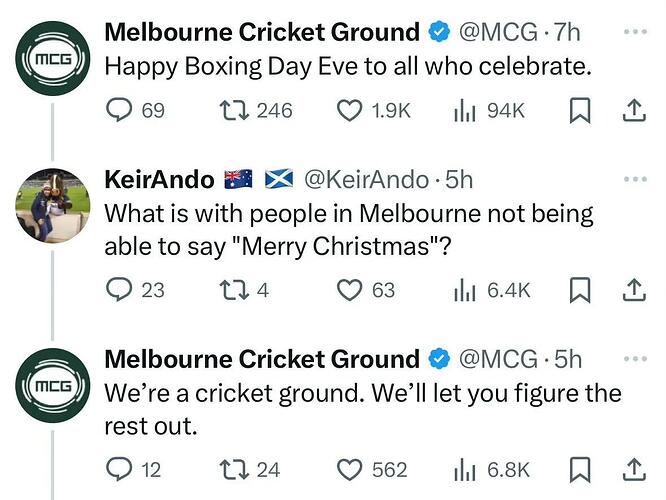Viewport: 666px width, 500px height.
Task: Share the first MCG tweet
Action: pyautogui.click(x=634, y=111)
